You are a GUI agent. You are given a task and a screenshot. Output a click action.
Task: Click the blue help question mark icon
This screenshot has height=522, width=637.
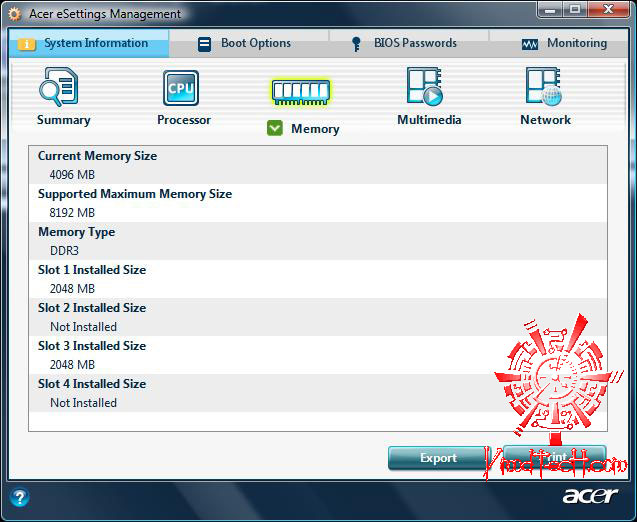(x=19, y=497)
